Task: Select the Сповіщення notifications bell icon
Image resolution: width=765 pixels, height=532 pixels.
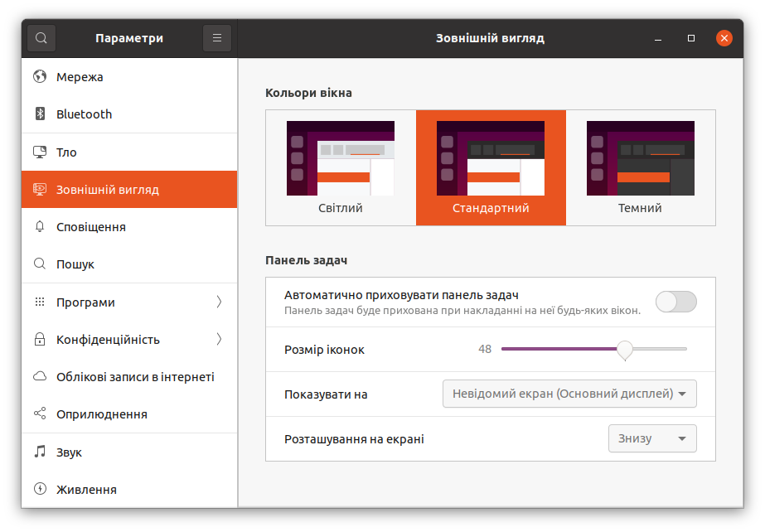Action: pos(41,226)
